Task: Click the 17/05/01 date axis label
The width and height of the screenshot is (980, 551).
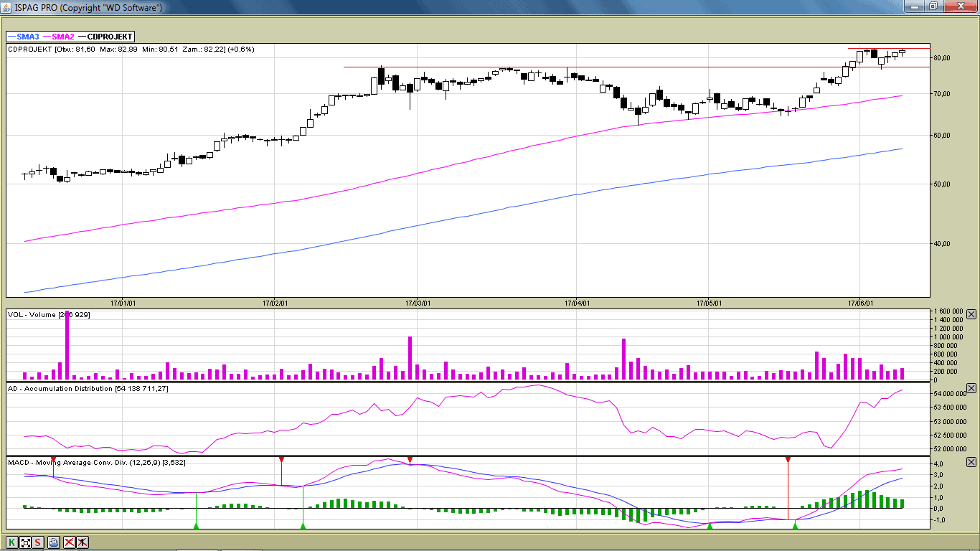Action: pos(709,303)
